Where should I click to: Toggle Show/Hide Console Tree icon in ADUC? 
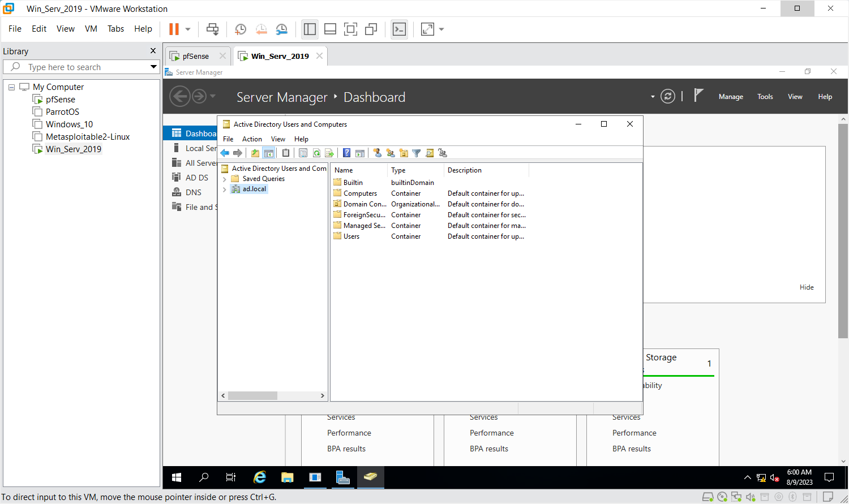click(x=269, y=153)
